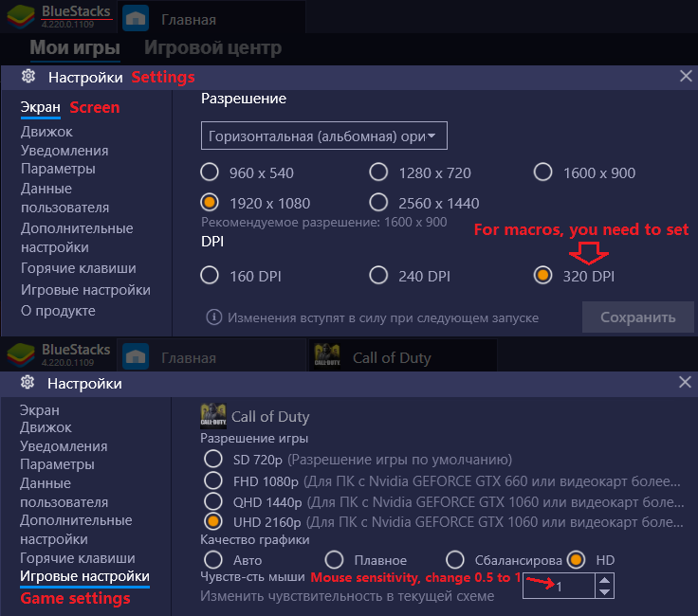698x616 pixels.
Task: Set graphics quality to Сбалансирова
Action: (455, 560)
